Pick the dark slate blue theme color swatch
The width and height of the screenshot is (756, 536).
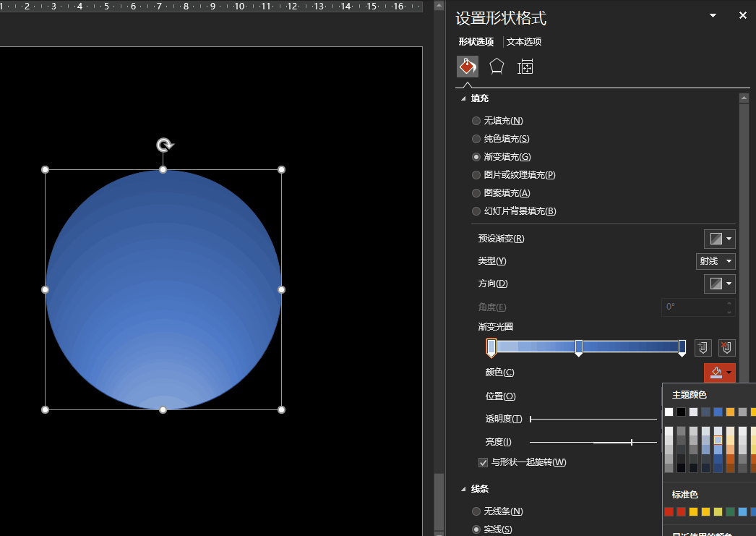click(x=706, y=412)
